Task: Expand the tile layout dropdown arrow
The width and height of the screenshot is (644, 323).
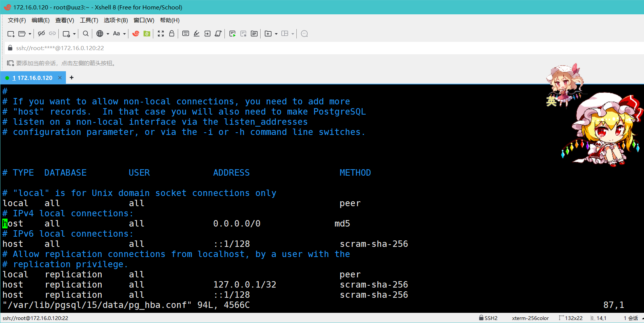Action: [x=293, y=34]
